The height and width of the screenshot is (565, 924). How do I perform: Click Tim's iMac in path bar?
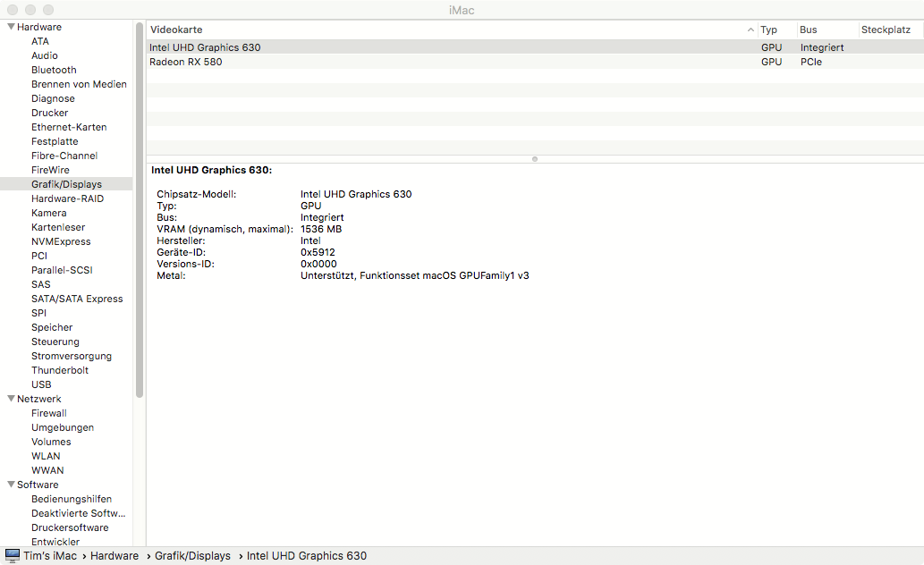[50, 555]
